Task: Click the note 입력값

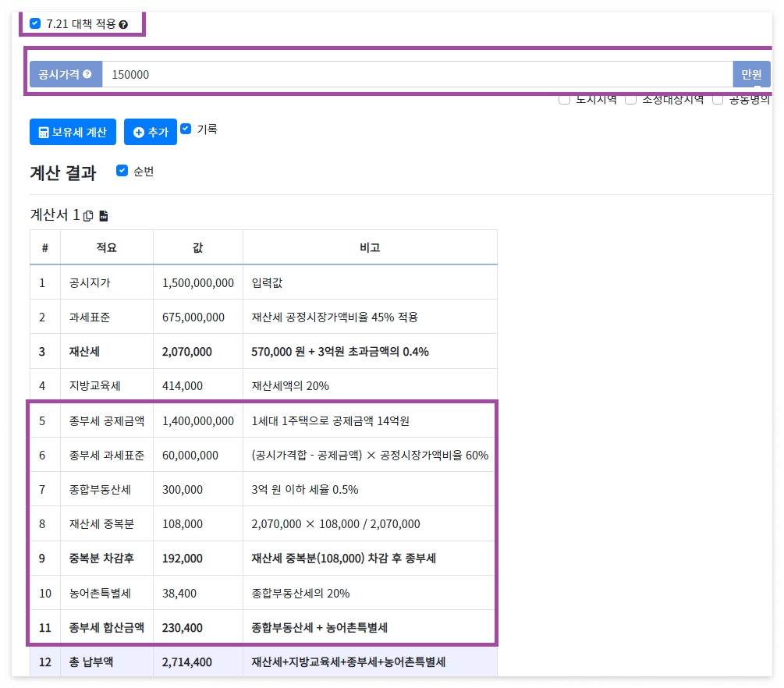Action: coord(267,283)
